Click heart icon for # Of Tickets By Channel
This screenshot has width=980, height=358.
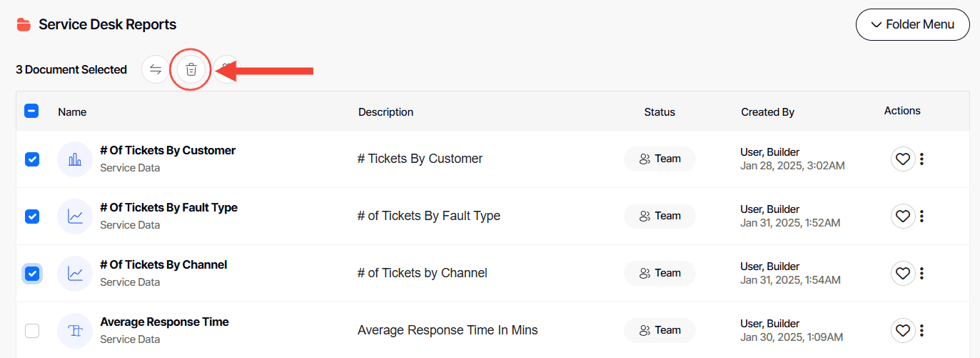[903, 273]
